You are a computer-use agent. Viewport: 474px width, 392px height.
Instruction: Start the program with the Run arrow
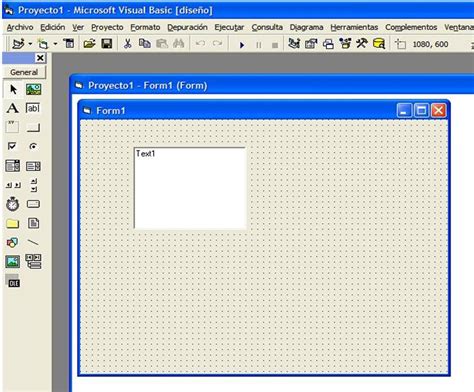click(x=242, y=45)
